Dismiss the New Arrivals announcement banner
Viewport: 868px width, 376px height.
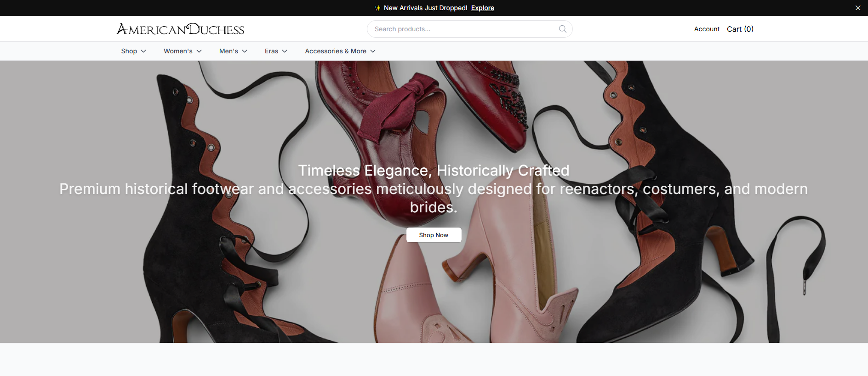click(858, 8)
